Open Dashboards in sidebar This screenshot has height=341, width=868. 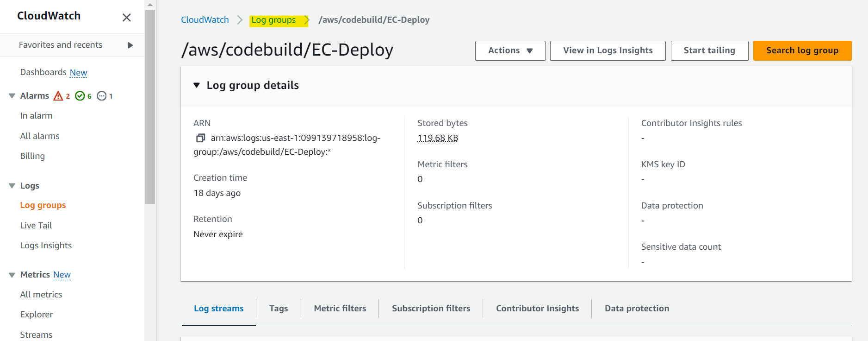point(43,72)
